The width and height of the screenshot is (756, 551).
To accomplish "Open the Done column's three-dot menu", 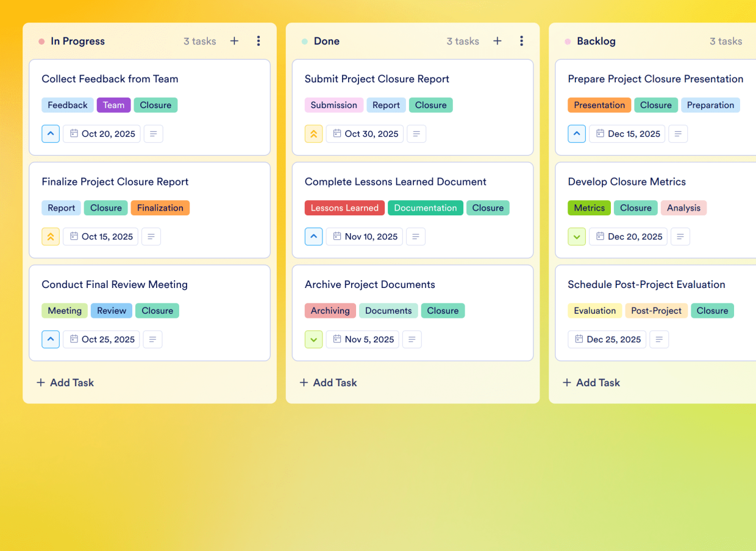I will coord(522,41).
